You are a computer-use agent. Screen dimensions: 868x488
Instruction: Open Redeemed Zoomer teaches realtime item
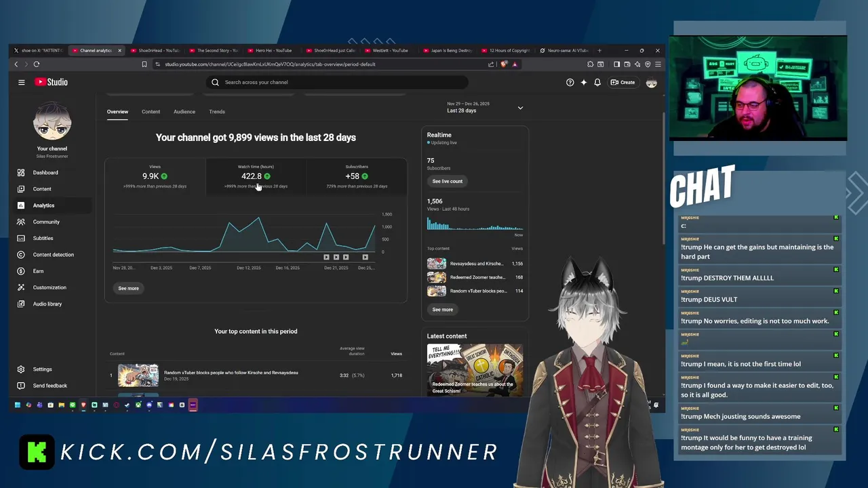[x=475, y=277]
